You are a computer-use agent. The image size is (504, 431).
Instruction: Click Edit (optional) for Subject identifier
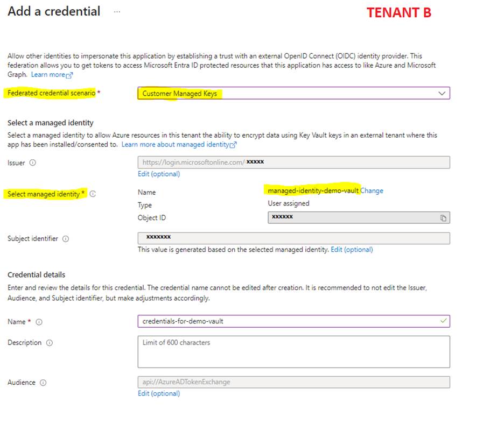(x=352, y=250)
